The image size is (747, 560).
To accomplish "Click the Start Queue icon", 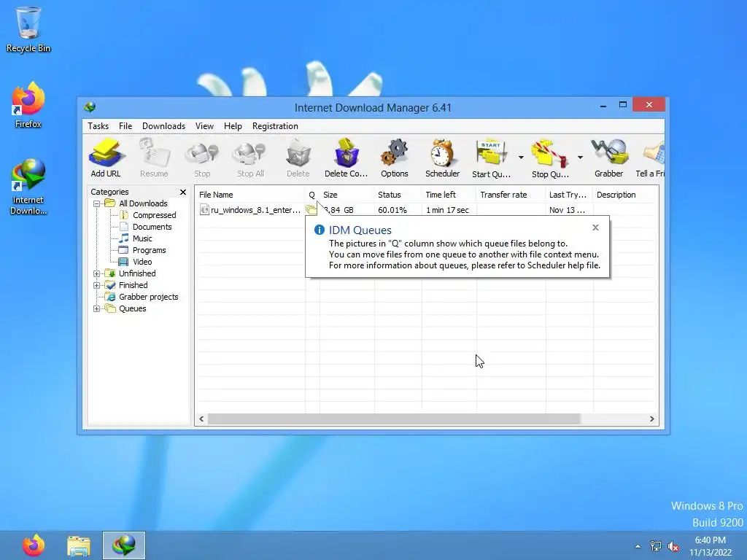I will (x=491, y=158).
